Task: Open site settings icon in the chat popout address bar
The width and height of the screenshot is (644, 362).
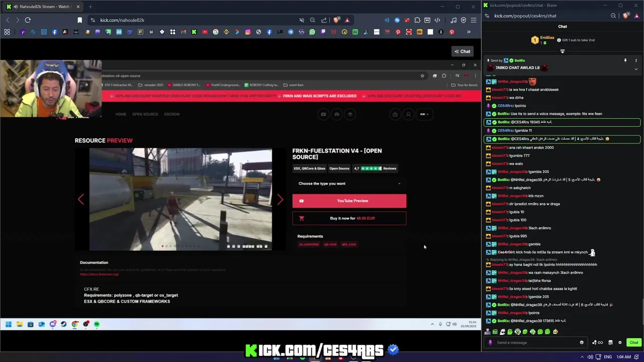Action: click(487, 16)
